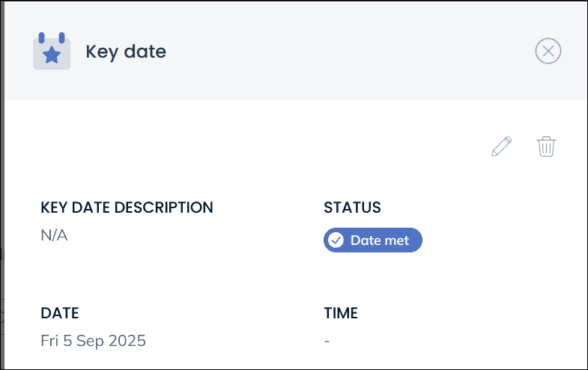Click the DATE field label
The image size is (588, 370).
pyautogui.click(x=60, y=313)
